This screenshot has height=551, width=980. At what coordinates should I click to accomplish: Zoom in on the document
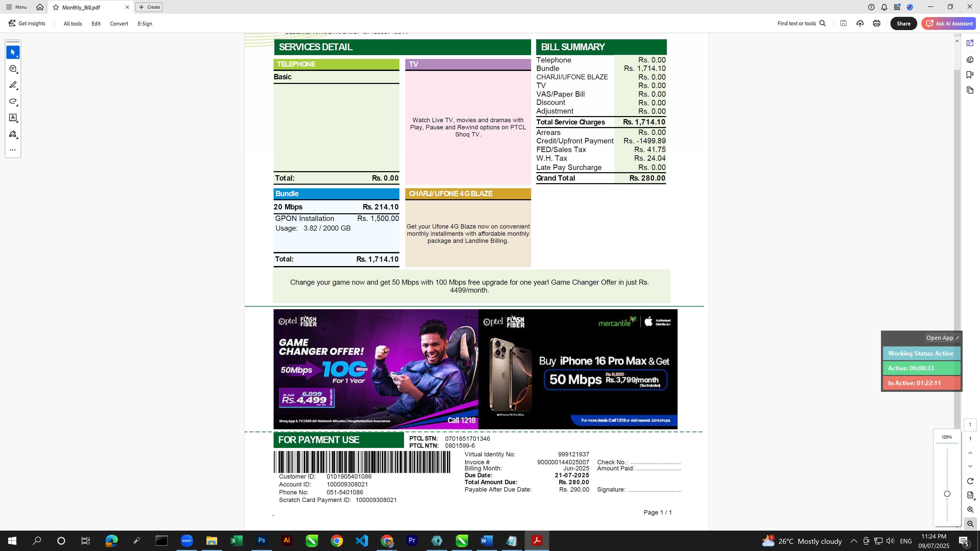(970, 510)
